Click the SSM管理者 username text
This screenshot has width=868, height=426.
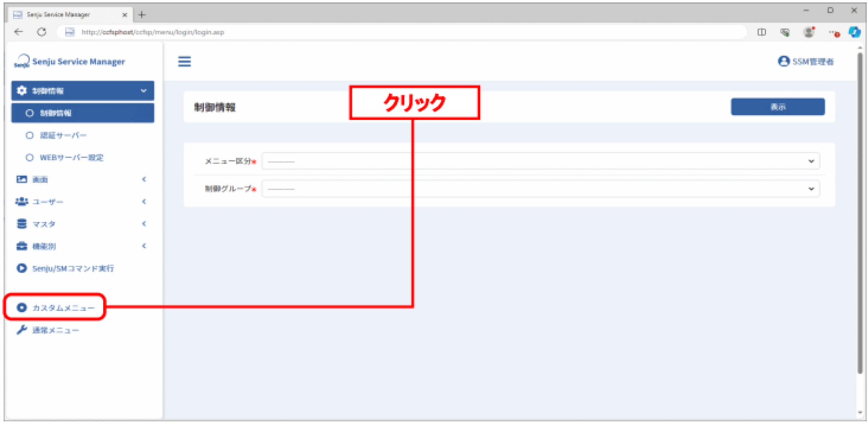coord(813,62)
